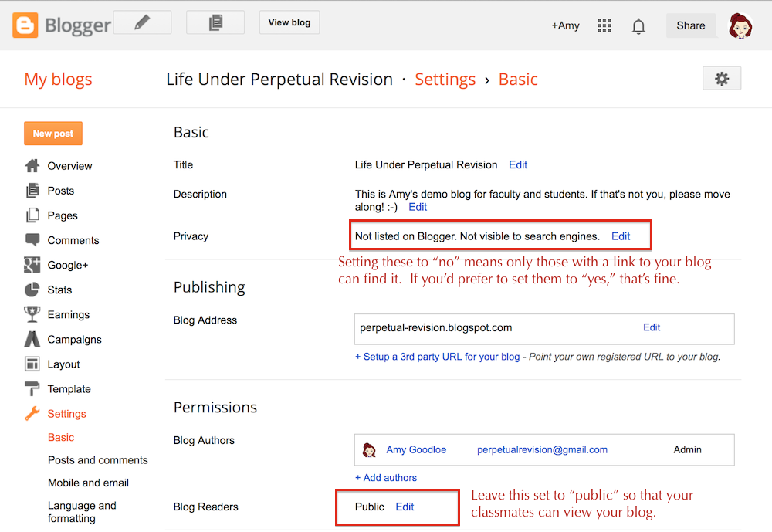Click the Posts sidebar icon
Viewport: 772px width, 532px height.
pyautogui.click(x=32, y=191)
